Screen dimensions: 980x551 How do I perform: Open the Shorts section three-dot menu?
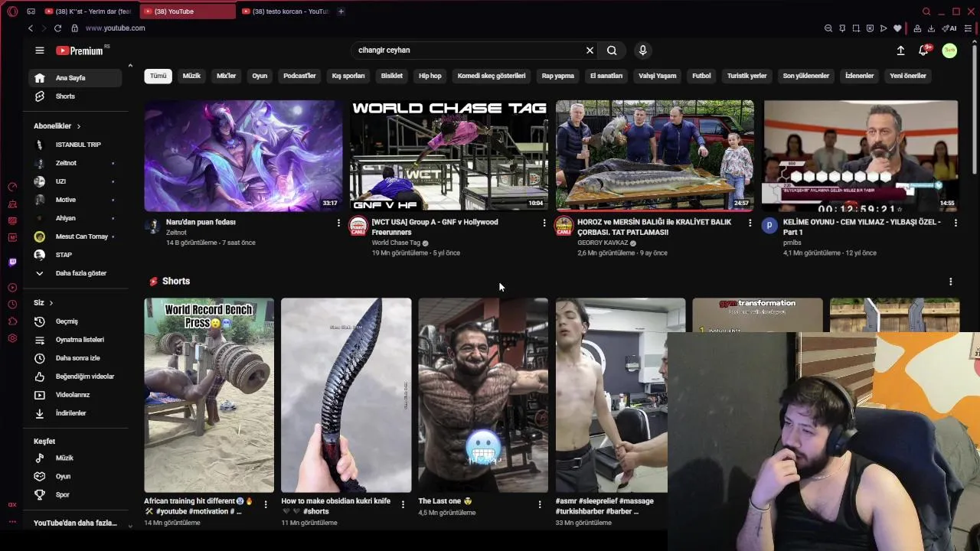pos(950,282)
